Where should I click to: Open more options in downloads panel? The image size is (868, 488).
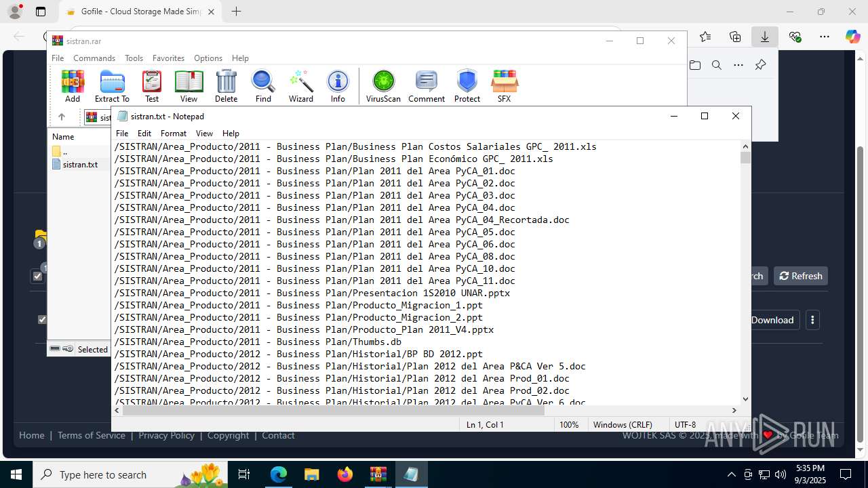(738, 65)
